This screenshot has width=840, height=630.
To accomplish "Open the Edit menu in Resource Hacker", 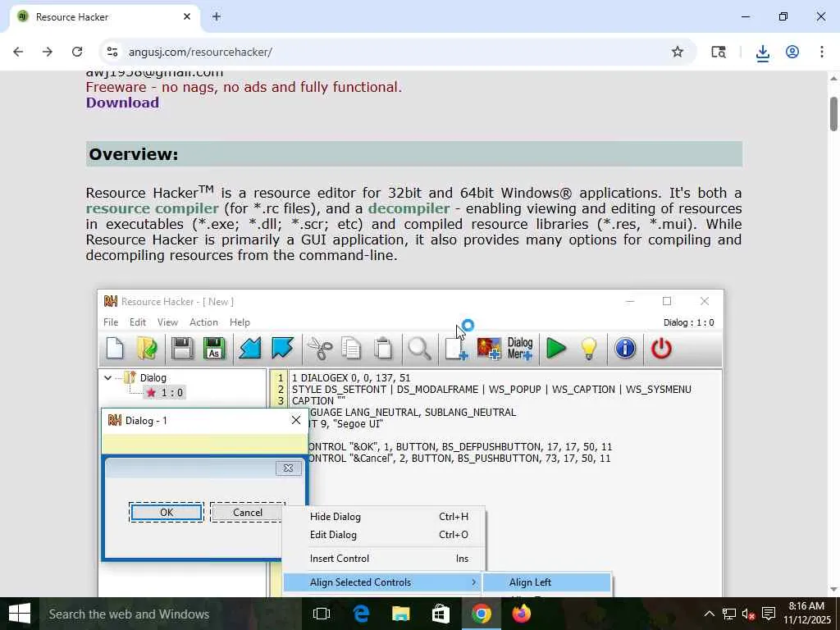I will (137, 322).
